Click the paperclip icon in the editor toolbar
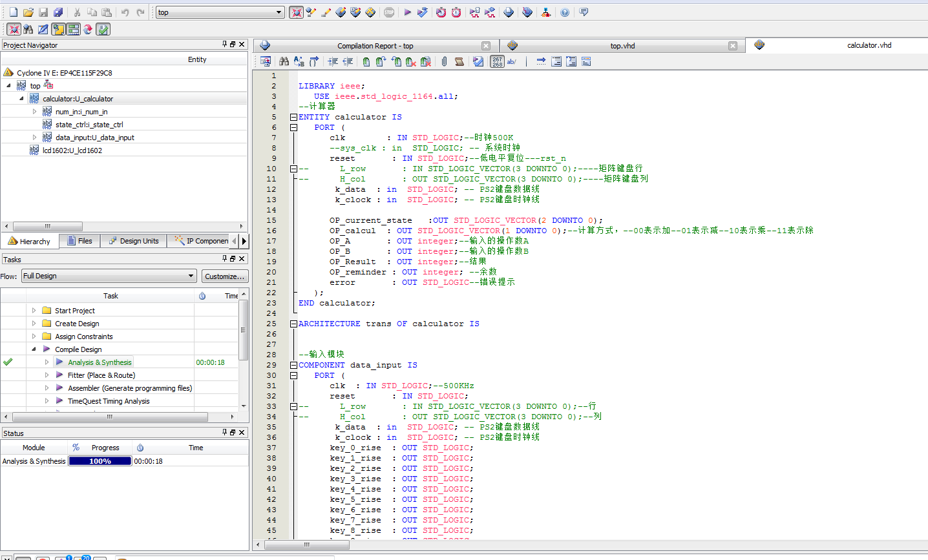Screen dimensions: 928x560 pos(444,61)
